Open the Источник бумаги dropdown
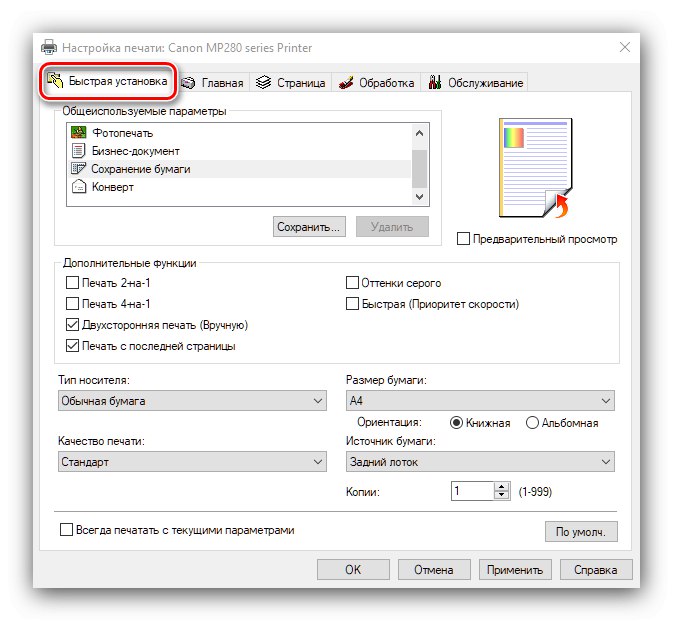Screen dimensions: 673x621 tap(480, 461)
